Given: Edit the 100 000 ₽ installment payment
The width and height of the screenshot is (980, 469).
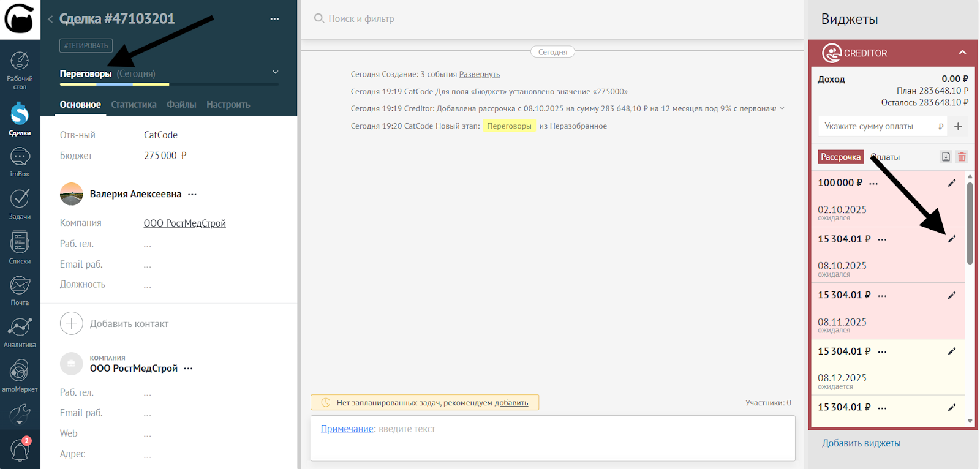Looking at the screenshot, I should coord(951,183).
